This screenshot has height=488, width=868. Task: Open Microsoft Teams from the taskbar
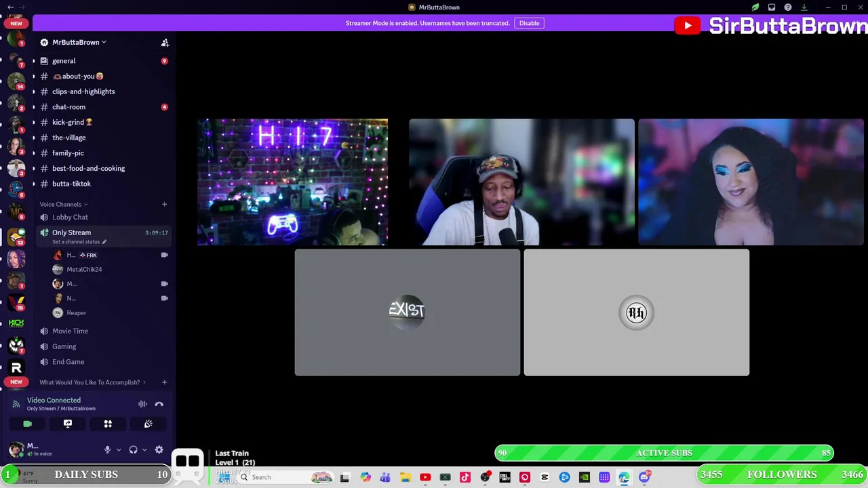tap(385, 477)
